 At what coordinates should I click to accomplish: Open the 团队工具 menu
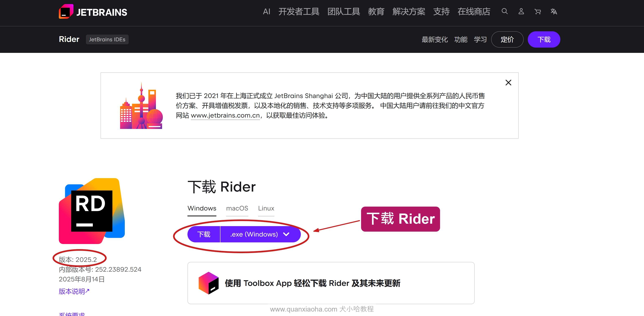tap(344, 12)
